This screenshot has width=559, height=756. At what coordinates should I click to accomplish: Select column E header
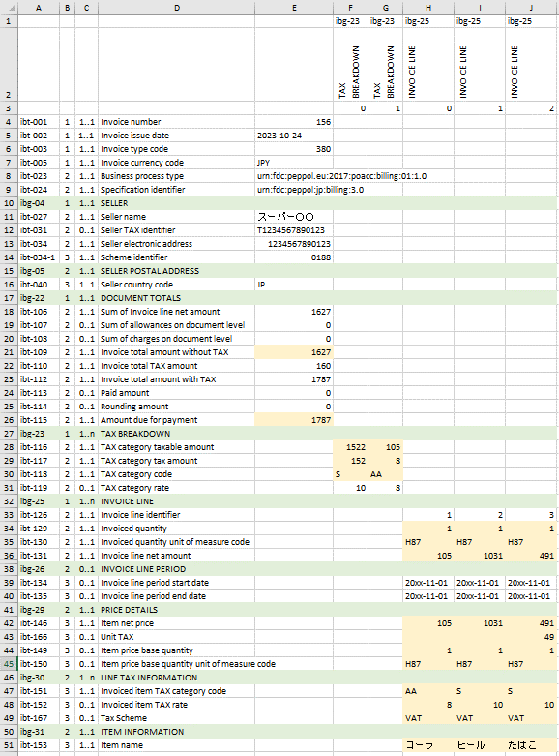[294, 8]
